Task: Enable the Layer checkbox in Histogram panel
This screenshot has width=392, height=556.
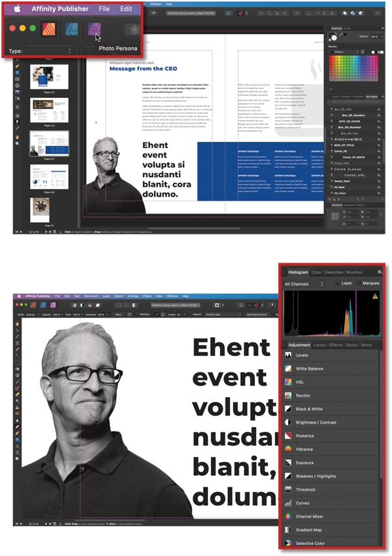Action: [x=338, y=283]
